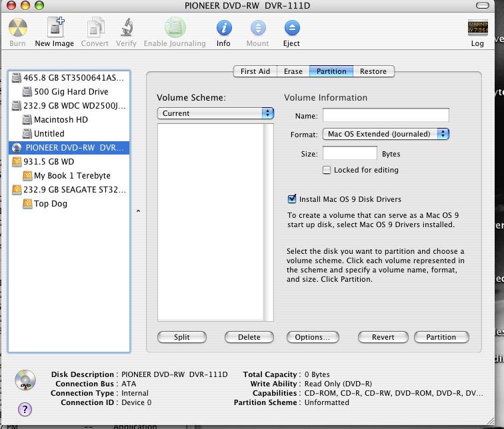The height and width of the screenshot is (429, 504).
Task: Click the Enable Journaling icon
Action: coord(175,27)
